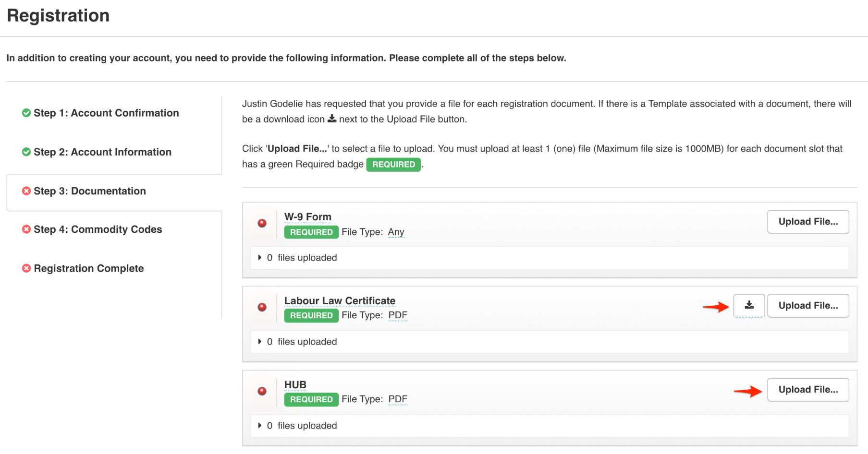Viewport: 868px width, 454px height.
Task: Download the Labour Law Certificate template
Action: 749,306
